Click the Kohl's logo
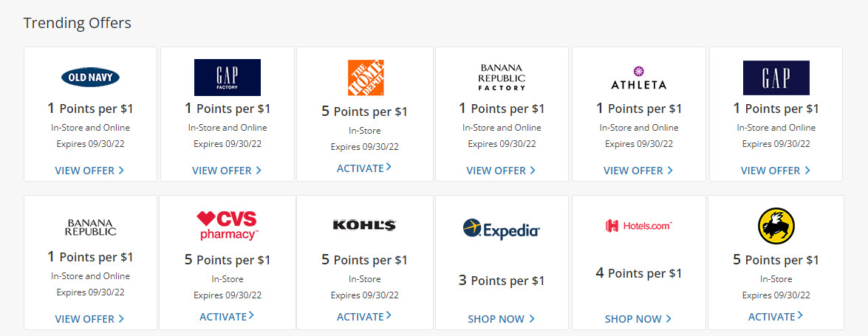The image size is (868, 336). tap(364, 224)
